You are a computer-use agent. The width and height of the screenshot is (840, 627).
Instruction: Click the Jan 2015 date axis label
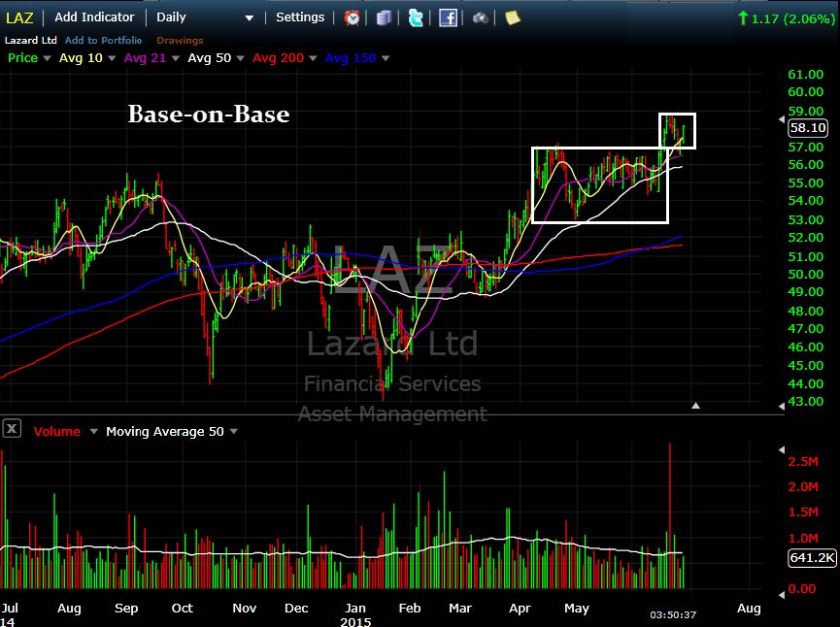[355, 614]
